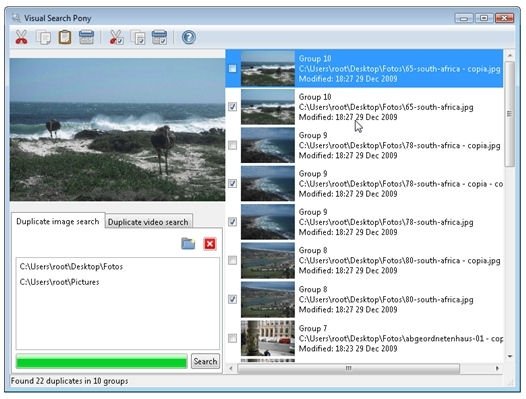Click the results scroll down arrow
The height and width of the screenshot is (399, 526).
(510, 356)
